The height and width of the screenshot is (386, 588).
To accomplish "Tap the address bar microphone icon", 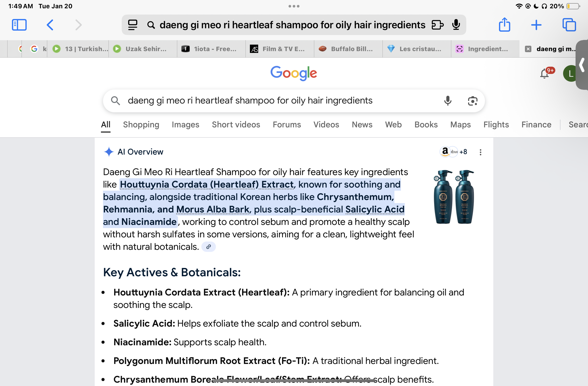I will (x=456, y=25).
